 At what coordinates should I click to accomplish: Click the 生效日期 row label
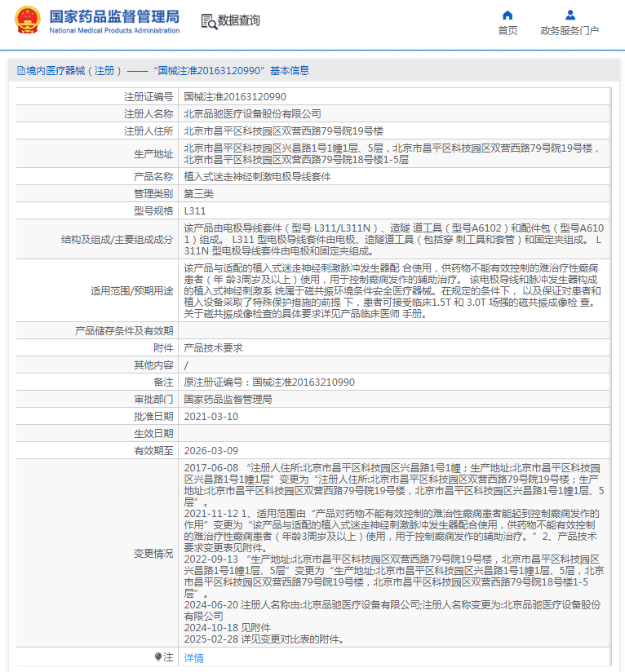(153, 434)
